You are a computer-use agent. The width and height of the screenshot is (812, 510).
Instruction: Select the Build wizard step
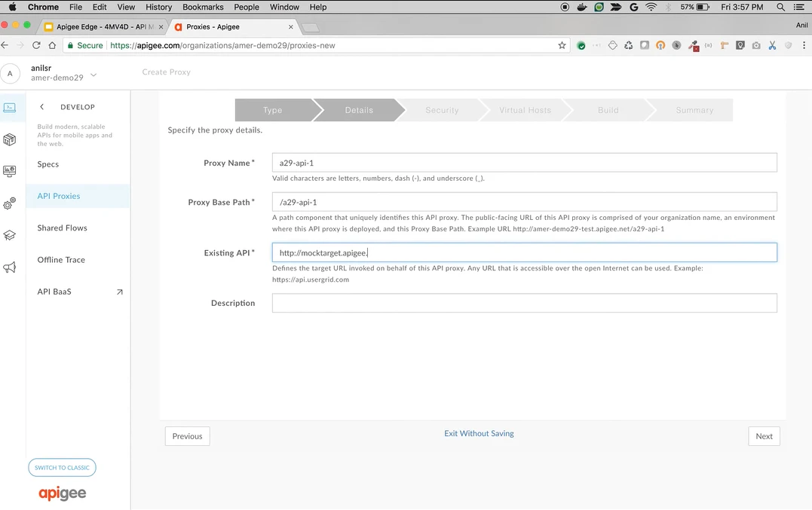[608, 110]
